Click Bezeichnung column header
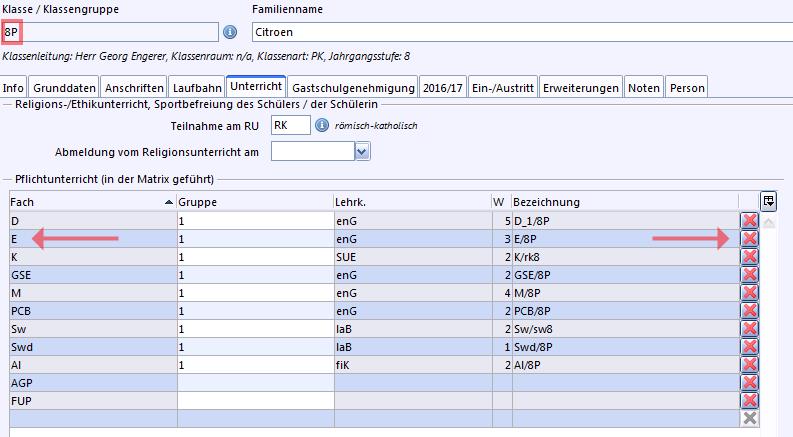Viewport: 793px width, 437px height. (625, 202)
